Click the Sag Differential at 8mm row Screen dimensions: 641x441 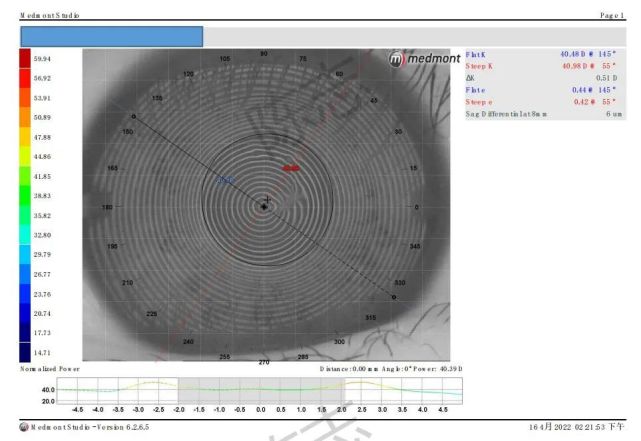tap(540, 113)
